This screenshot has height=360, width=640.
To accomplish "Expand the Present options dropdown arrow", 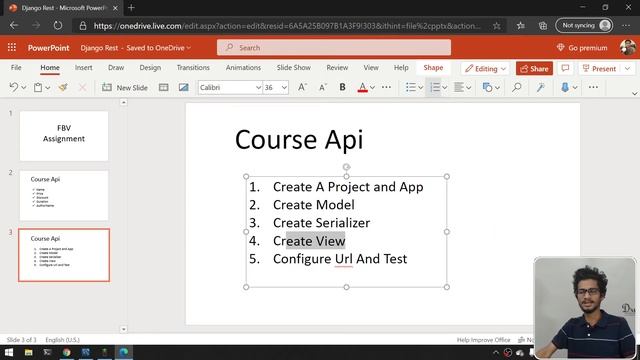I will 627,69.
